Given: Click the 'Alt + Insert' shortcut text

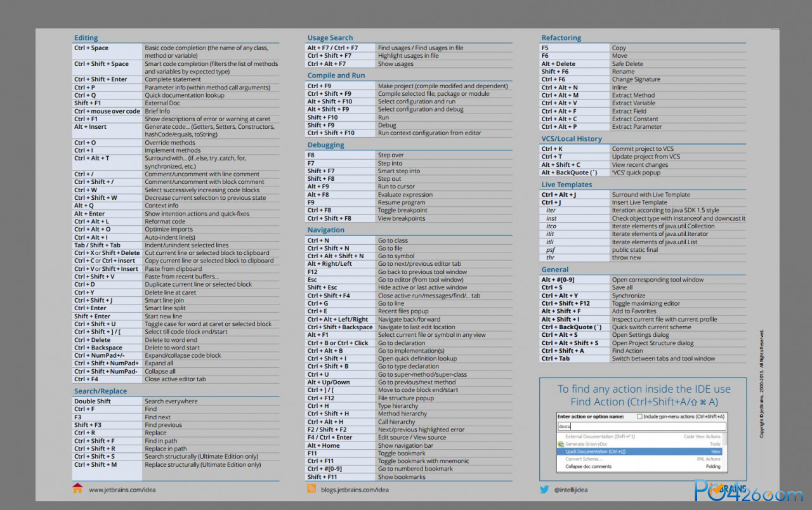Looking at the screenshot, I should [90, 127].
